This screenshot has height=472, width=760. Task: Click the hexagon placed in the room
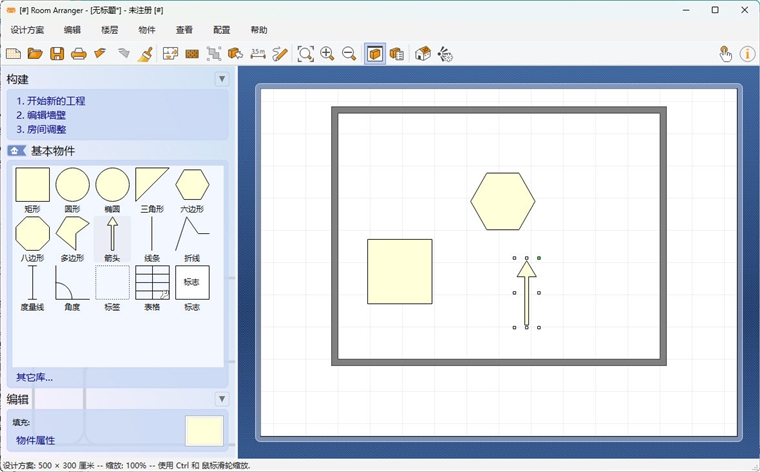pos(503,201)
